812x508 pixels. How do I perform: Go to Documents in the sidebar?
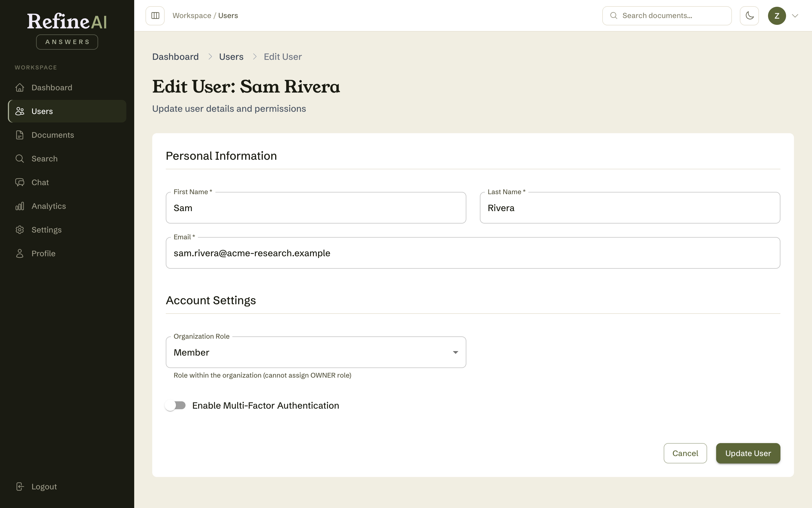67,135
